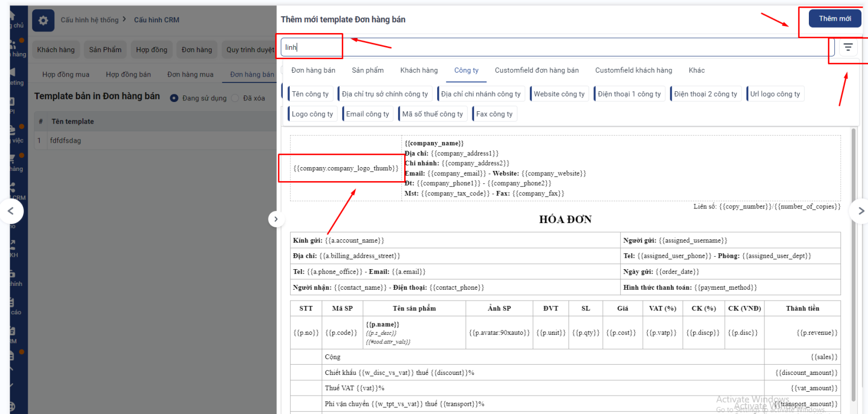Open the "Customfield đơn hàng bán" tab

pos(536,71)
